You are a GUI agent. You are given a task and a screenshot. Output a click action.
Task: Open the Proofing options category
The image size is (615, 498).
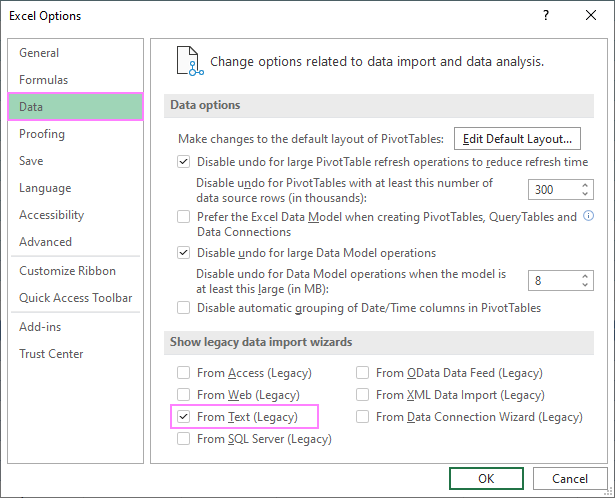pyautogui.click(x=75, y=134)
